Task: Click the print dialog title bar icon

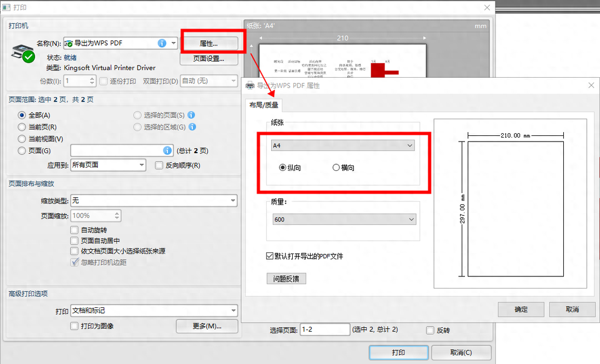Action: tap(7, 7)
